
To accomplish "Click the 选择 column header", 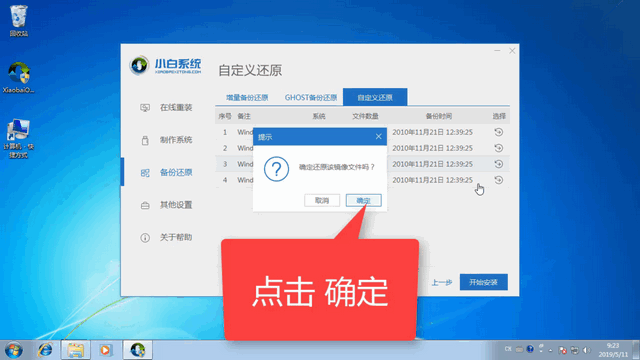I will (499, 116).
